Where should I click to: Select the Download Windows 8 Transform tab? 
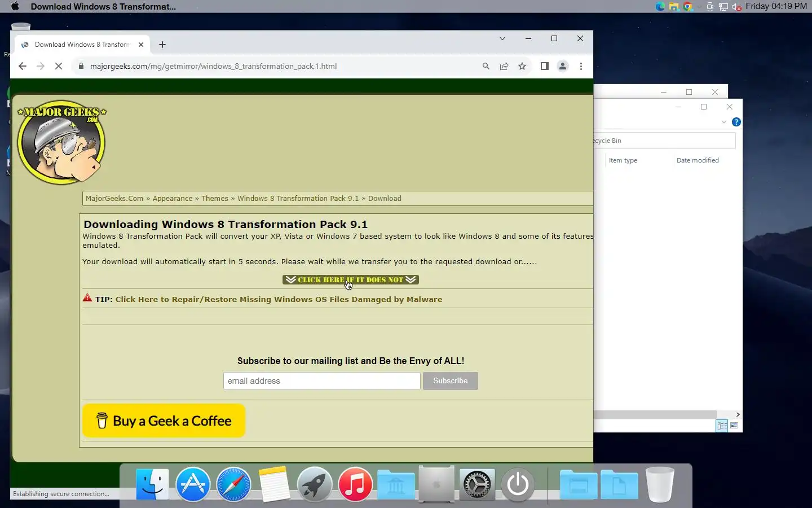(82, 45)
